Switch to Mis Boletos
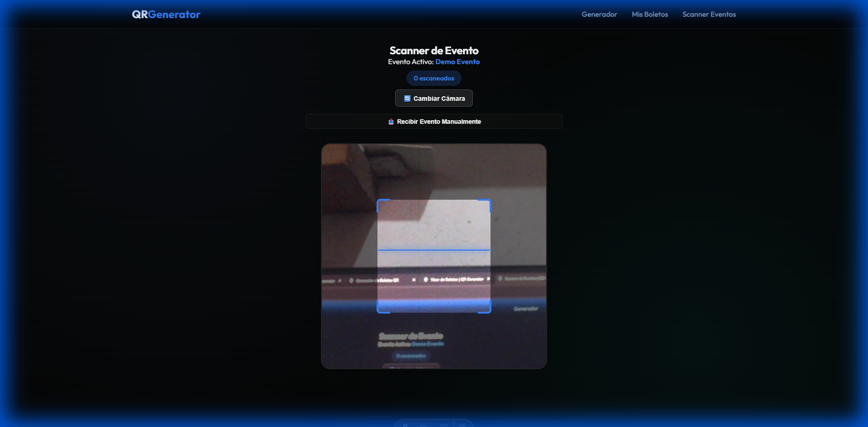Screen dimensions: 868x427 point(650,14)
